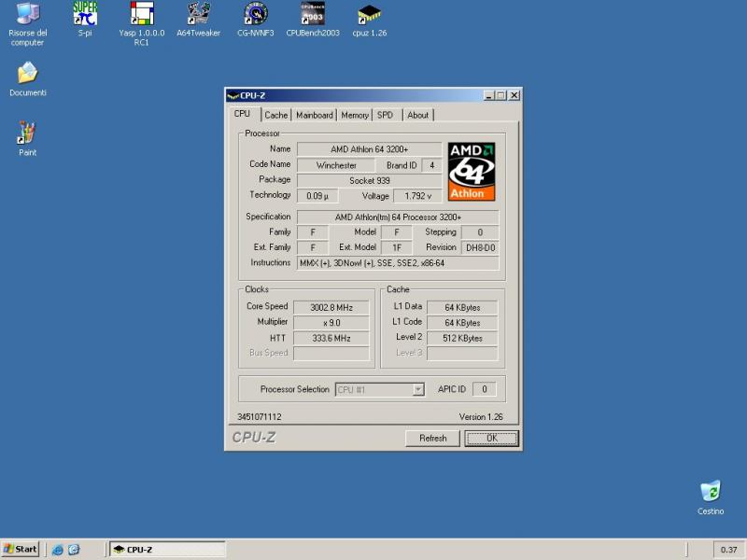Click the Technology value 0.09 µ
The image size is (747, 560).
click(317, 196)
